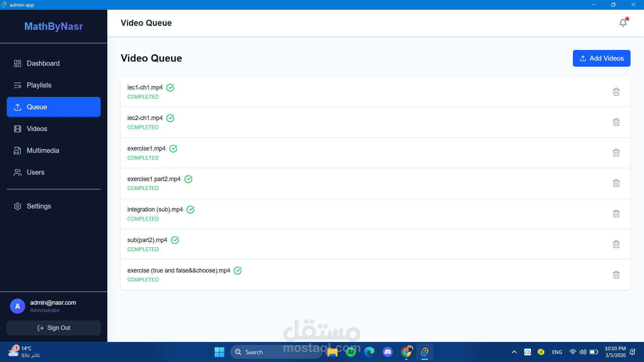644x362 pixels.
Task: Go to Playlists section
Action: (x=39, y=85)
